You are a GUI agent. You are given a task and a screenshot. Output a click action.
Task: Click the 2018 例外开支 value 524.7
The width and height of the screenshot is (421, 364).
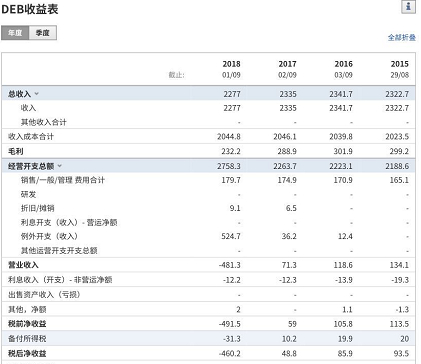click(x=231, y=236)
